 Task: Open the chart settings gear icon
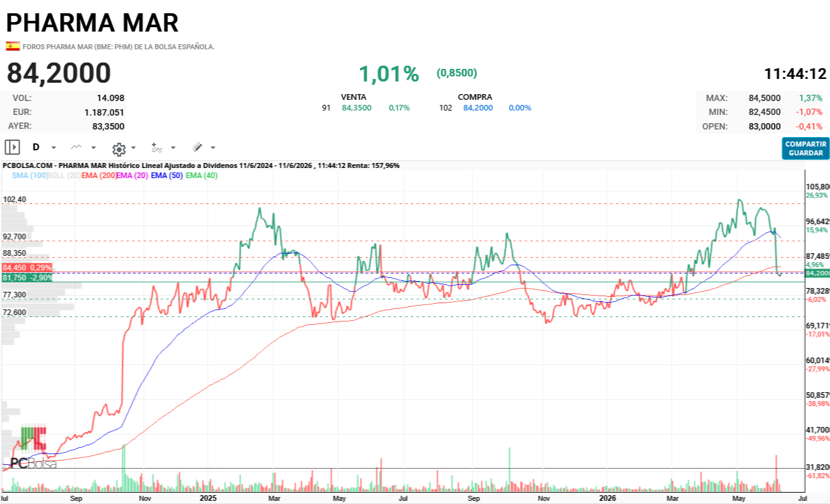(x=119, y=149)
